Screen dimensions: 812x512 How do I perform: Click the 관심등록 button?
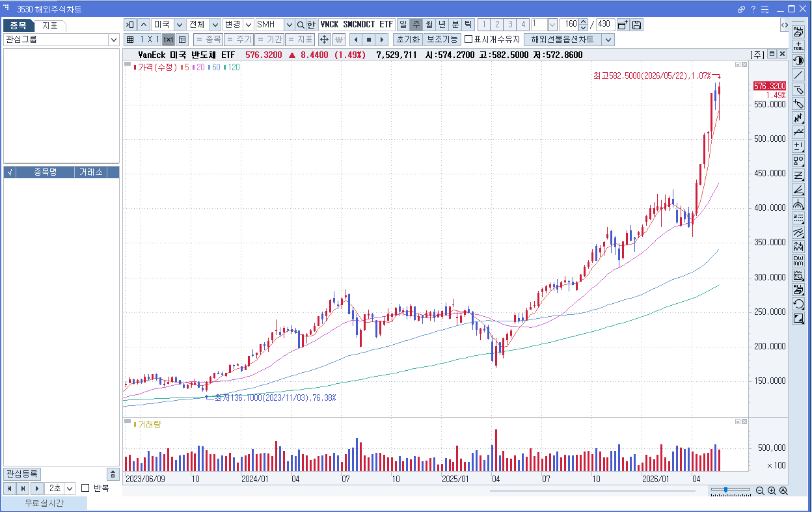click(x=22, y=474)
